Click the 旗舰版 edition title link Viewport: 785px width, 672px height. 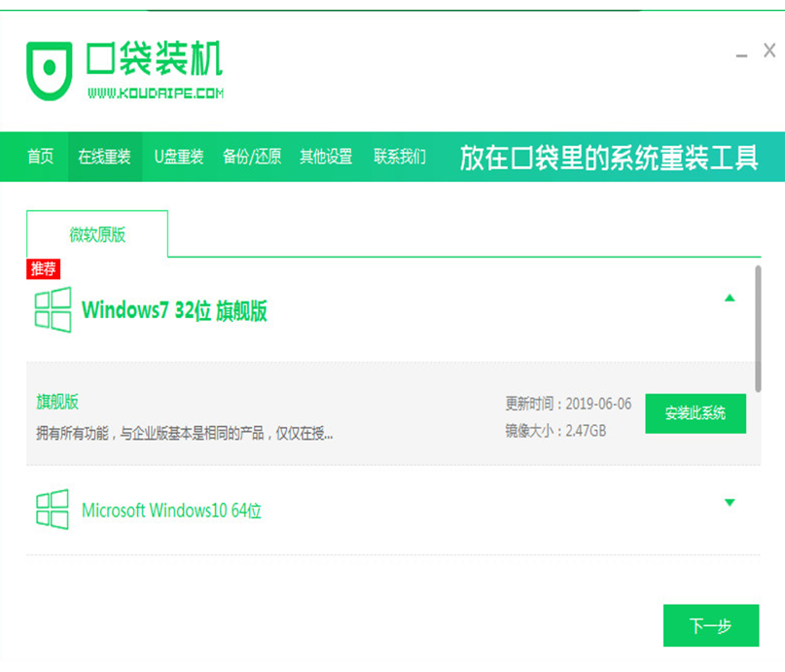(x=57, y=402)
